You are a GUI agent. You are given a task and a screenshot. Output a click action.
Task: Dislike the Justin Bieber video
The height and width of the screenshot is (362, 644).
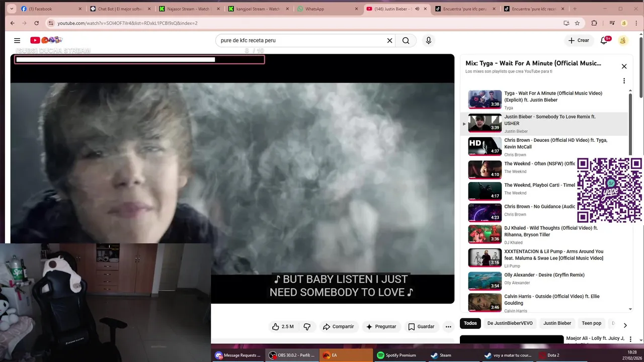(x=307, y=327)
